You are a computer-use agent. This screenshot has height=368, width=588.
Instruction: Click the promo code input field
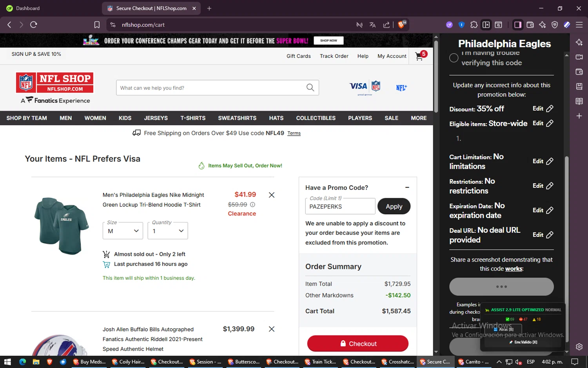[x=340, y=206]
